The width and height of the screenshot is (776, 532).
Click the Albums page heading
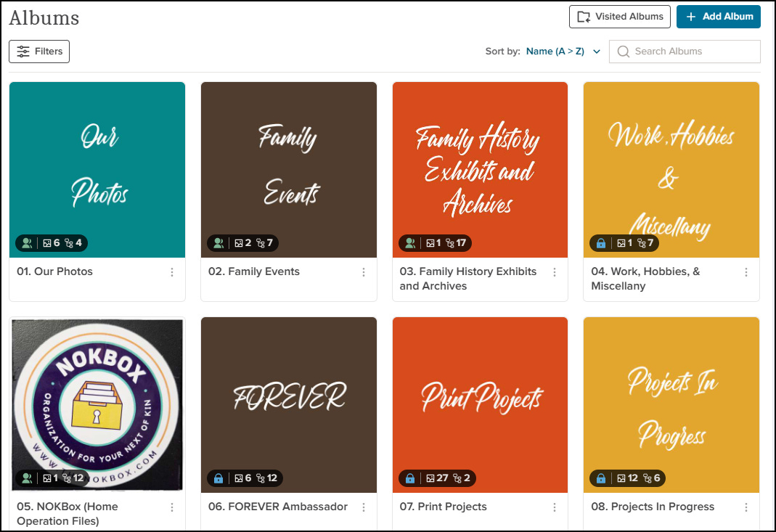(x=44, y=18)
